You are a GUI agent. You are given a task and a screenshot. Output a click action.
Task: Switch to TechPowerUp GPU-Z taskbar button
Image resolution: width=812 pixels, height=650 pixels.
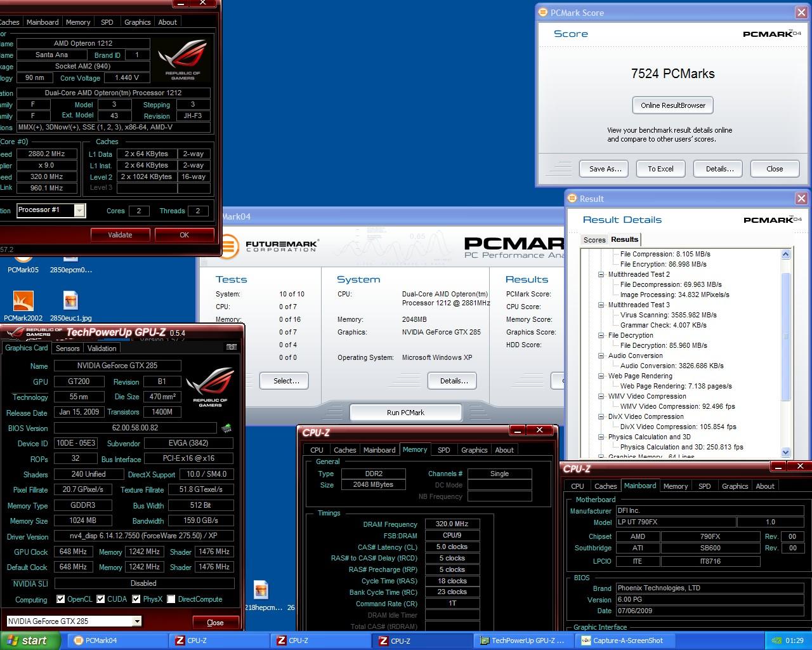click(x=523, y=640)
